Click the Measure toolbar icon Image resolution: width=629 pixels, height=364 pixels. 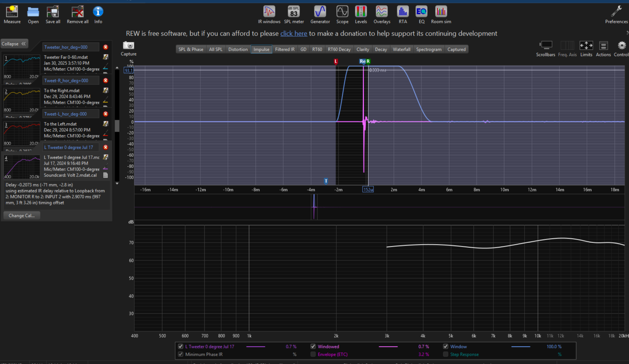click(12, 14)
